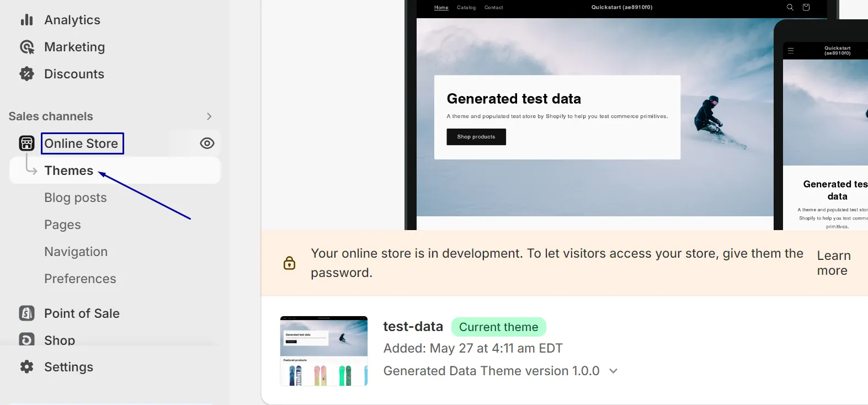Click the Current theme badge

tap(499, 327)
